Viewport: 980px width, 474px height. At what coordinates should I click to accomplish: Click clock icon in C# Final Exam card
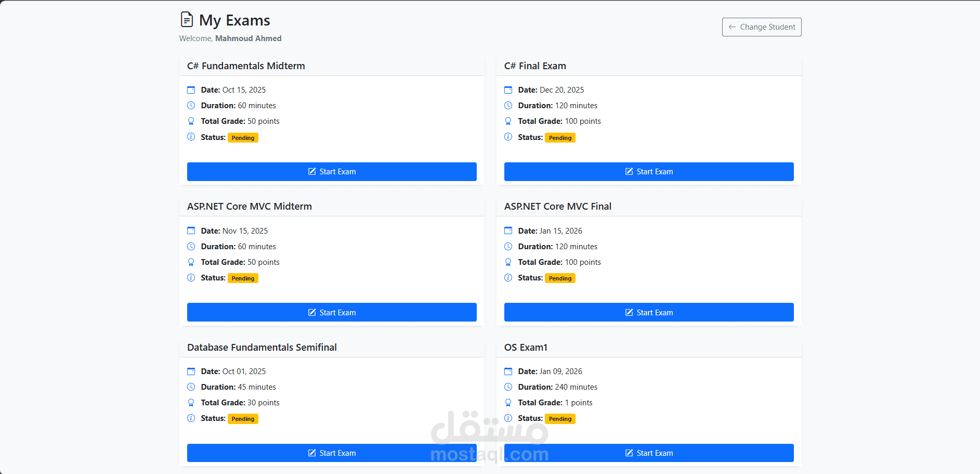(x=508, y=106)
